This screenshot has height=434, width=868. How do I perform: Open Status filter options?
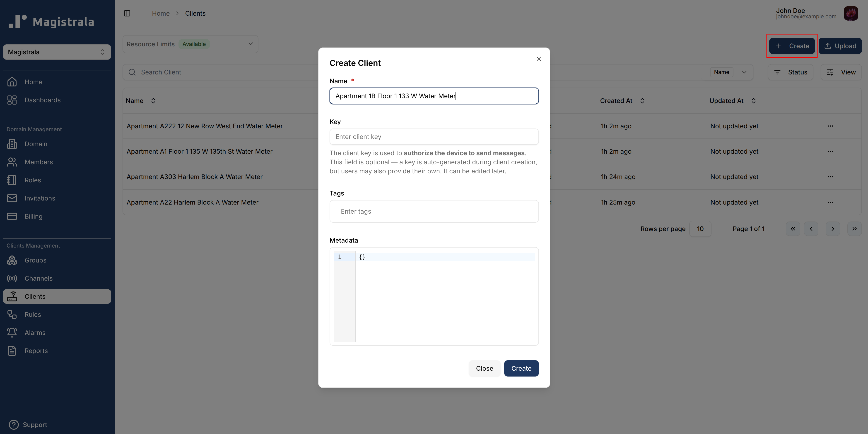pyautogui.click(x=791, y=72)
